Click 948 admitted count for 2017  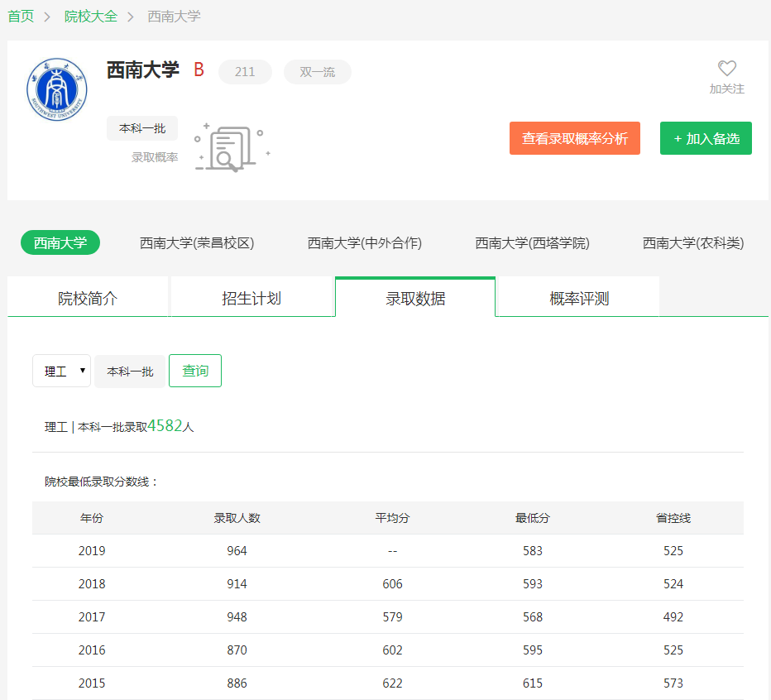[x=237, y=617]
